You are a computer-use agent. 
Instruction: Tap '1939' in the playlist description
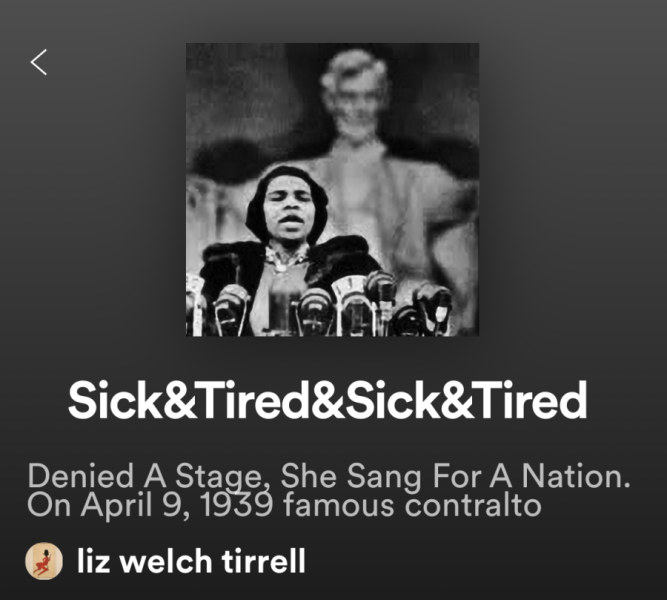[x=237, y=505]
